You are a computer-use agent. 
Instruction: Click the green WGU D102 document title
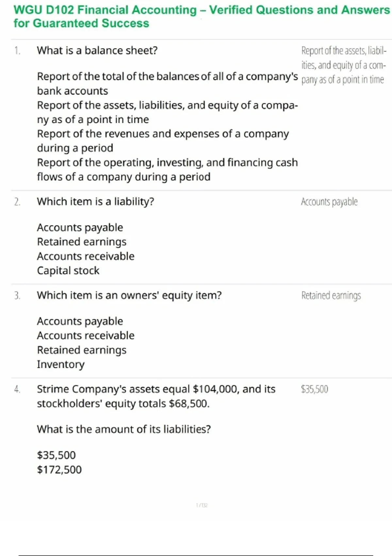pyautogui.click(x=202, y=17)
